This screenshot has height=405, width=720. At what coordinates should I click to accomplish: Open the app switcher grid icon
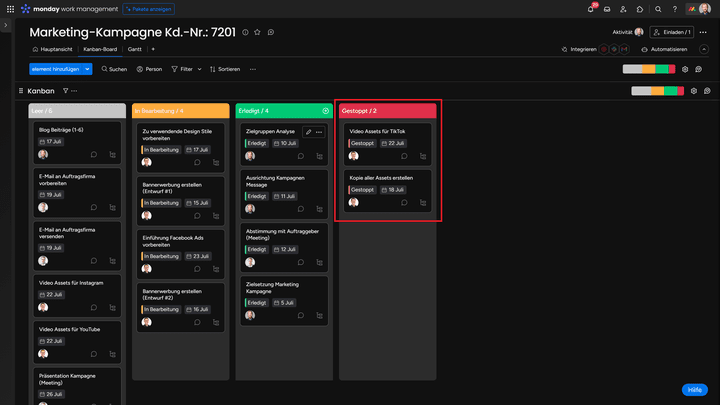pyautogui.click(x=10, y=9)
